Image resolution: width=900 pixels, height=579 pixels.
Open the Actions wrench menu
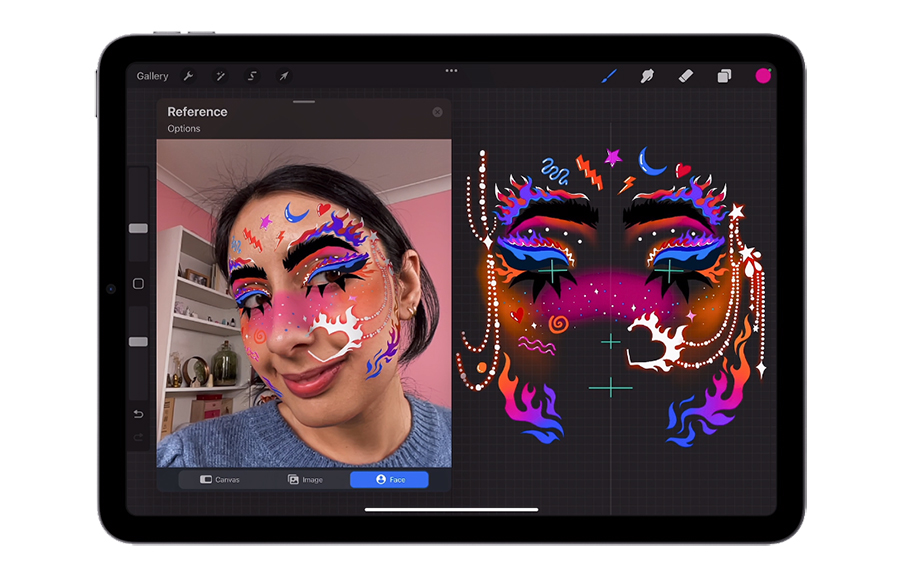188,76
